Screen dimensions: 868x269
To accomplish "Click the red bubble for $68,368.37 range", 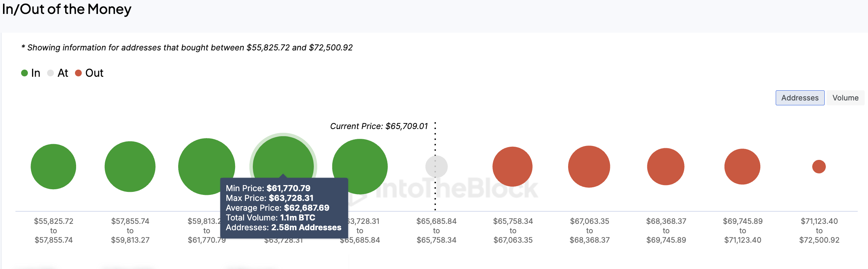I will click(666, 167).
